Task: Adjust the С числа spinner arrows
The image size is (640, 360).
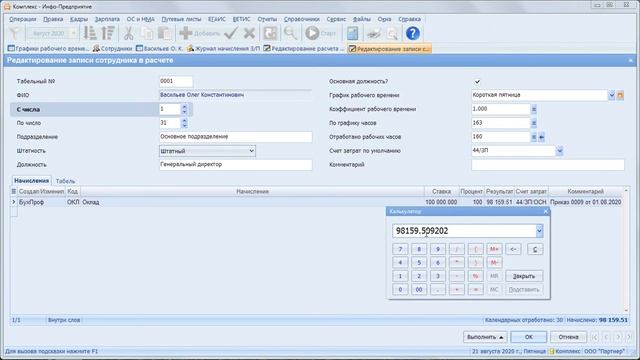Action: [184, 109]
